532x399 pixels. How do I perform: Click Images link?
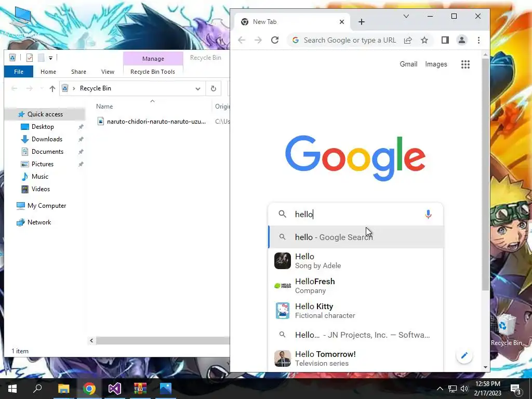click(x=436, y=64)
